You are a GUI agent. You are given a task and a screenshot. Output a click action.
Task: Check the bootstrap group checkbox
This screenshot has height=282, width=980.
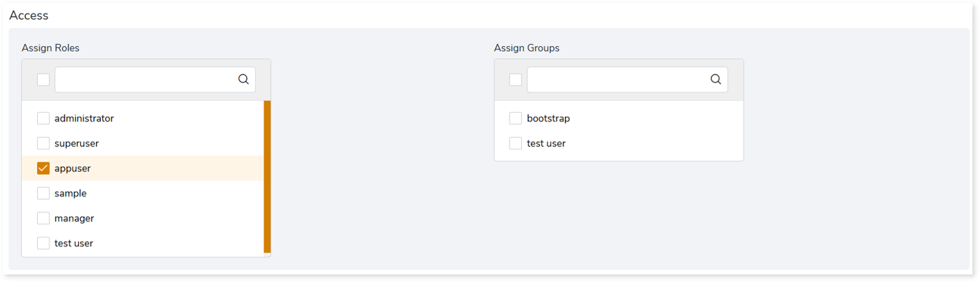(516, 118)
